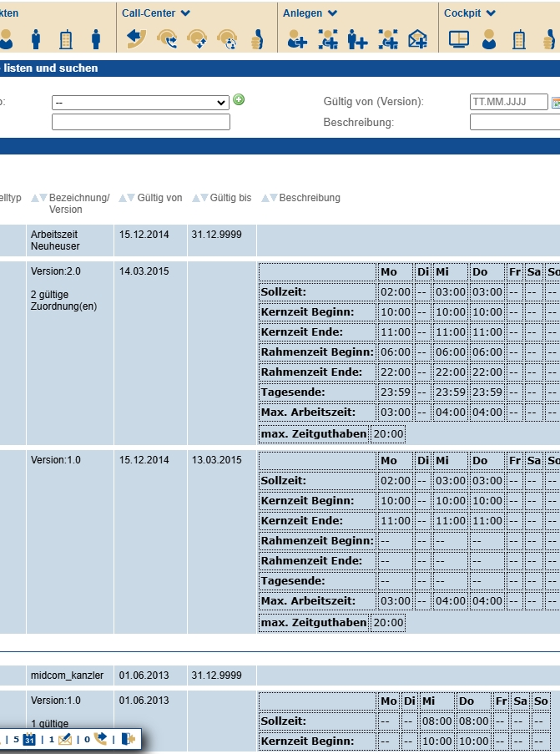The image size is (560, 754).
Task: Click the add envelope icon under Anlegen
Action: click(x=417, y=39)
